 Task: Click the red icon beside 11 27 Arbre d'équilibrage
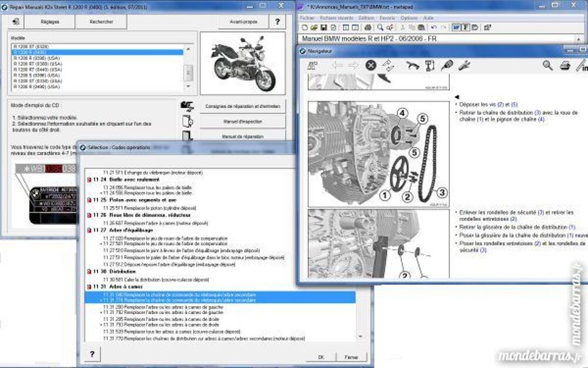[x=89, y=230]
